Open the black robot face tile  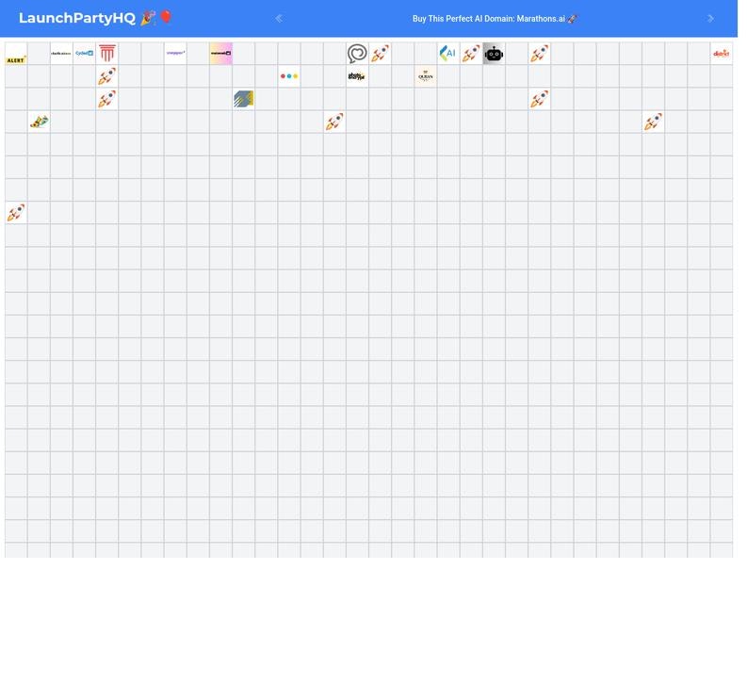click(494, 54)
